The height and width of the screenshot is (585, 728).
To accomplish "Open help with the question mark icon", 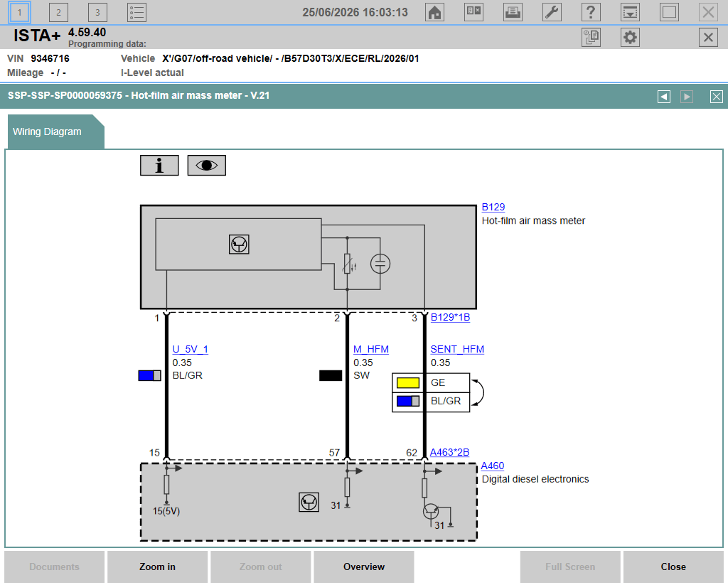I will tap(591, 12).
